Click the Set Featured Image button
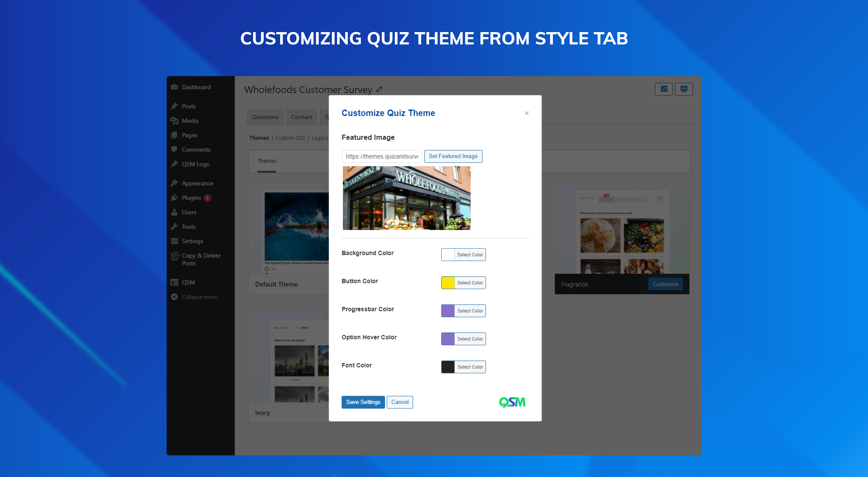 pos(453,156)
